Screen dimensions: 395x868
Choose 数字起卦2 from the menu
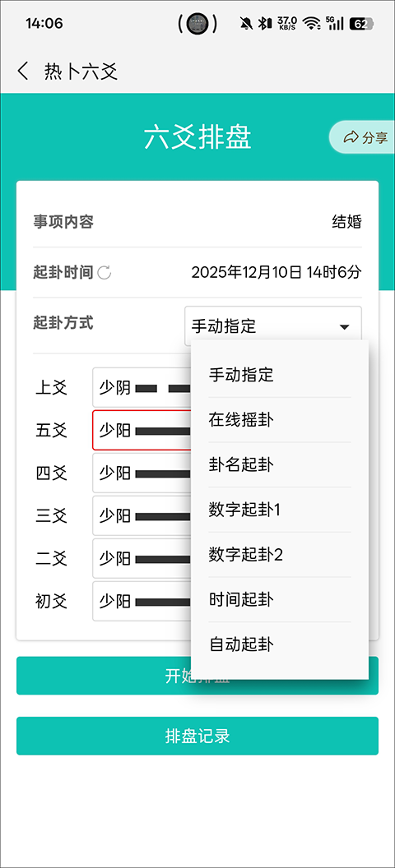click(280, 555)
